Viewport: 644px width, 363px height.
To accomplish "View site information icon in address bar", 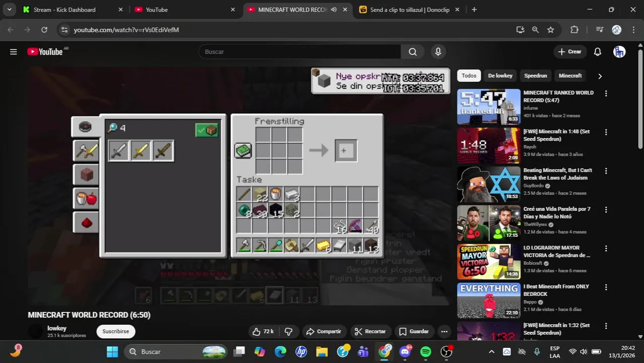I will [64, 30].
